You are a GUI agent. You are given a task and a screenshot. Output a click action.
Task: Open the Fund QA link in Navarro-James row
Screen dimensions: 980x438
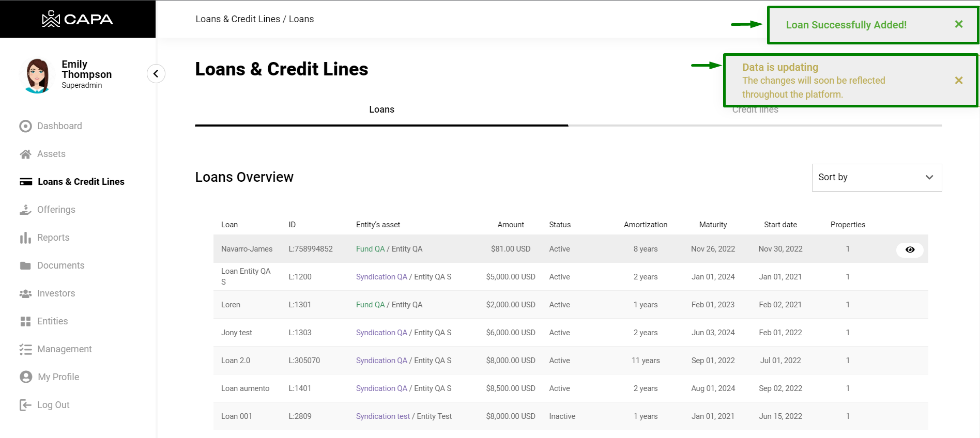pos(371,249)
